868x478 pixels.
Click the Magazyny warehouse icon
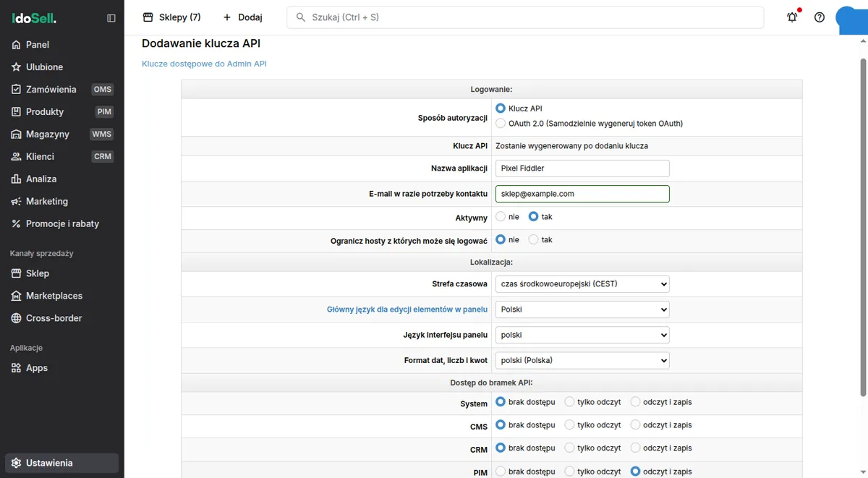[16, 135]
